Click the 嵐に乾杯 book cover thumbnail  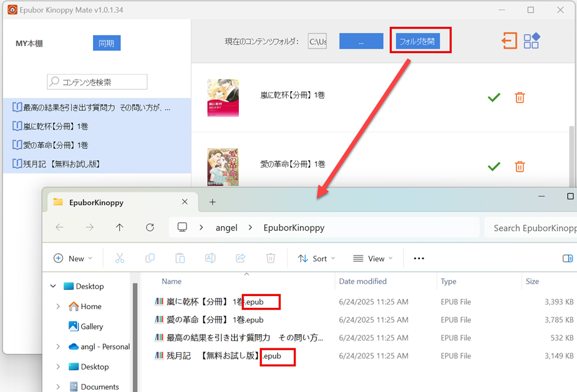coord(223,98)
